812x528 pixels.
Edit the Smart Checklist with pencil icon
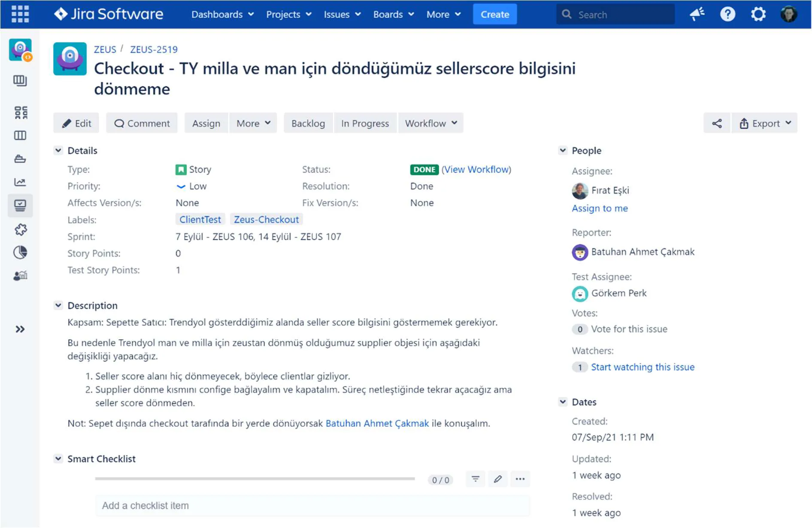498,479
